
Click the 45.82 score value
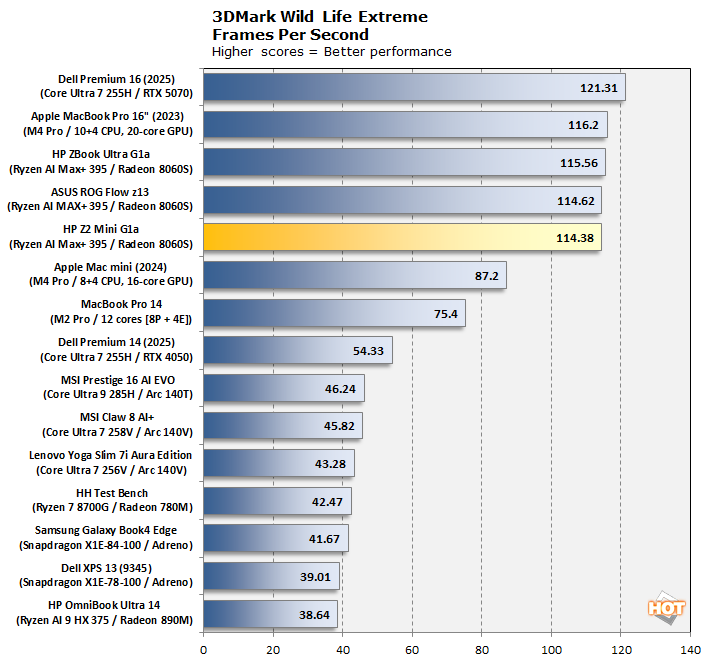[x=339, y=426]
